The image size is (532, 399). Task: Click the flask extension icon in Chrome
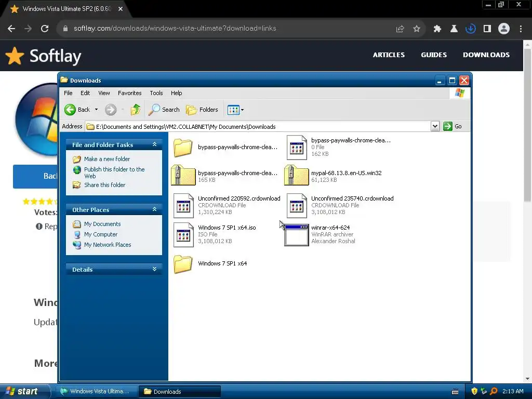(454, 29)
